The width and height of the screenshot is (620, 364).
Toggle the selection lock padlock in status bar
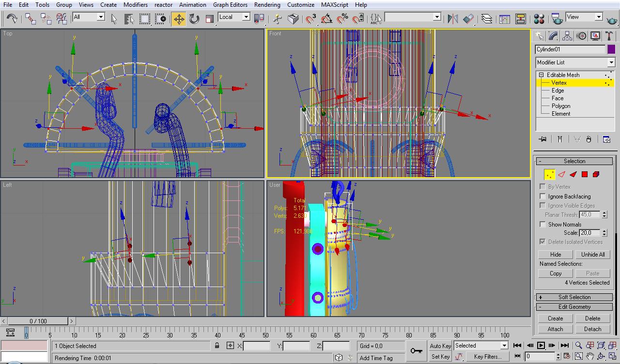[x=217, y=346]
